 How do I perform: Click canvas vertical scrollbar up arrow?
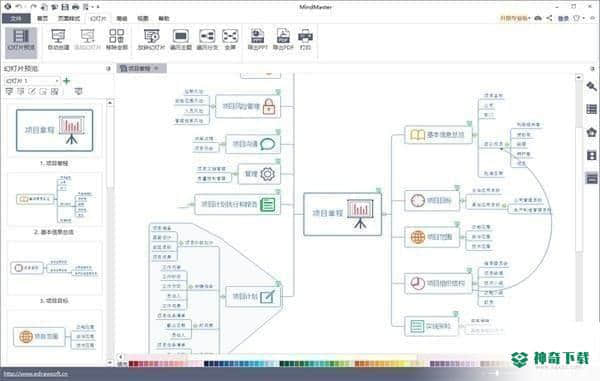579,77
